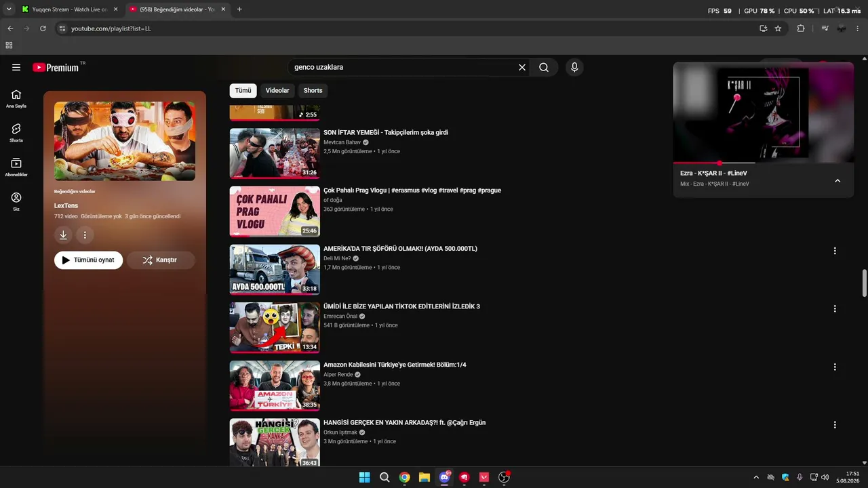Open the Windows Start menu
868x488 pixels.
pos(364,477)
